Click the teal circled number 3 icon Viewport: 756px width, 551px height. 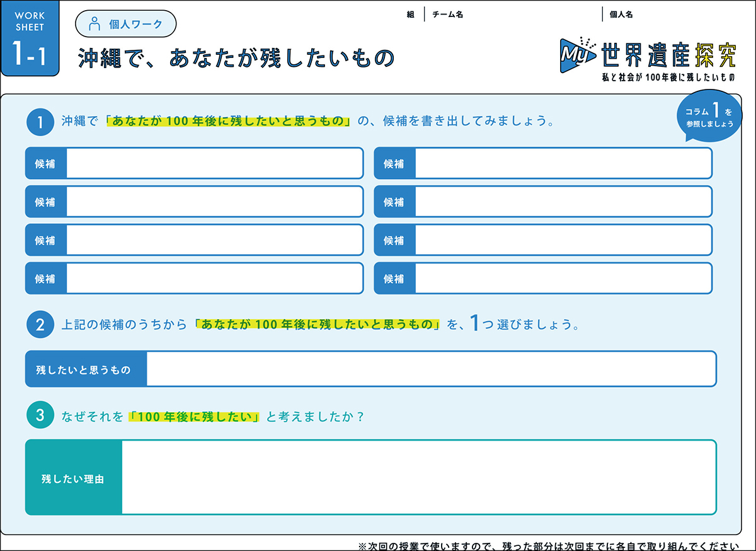point(40,415)
